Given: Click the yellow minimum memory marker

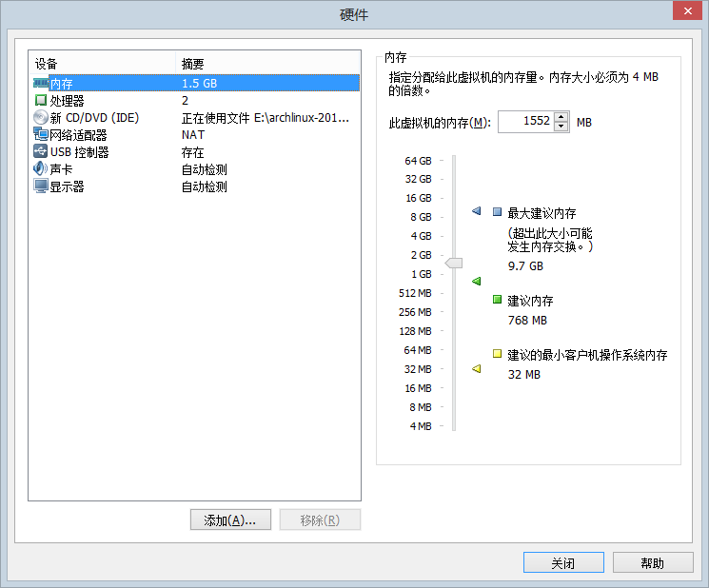Looking at the screenshot, I should coord(476,369).
